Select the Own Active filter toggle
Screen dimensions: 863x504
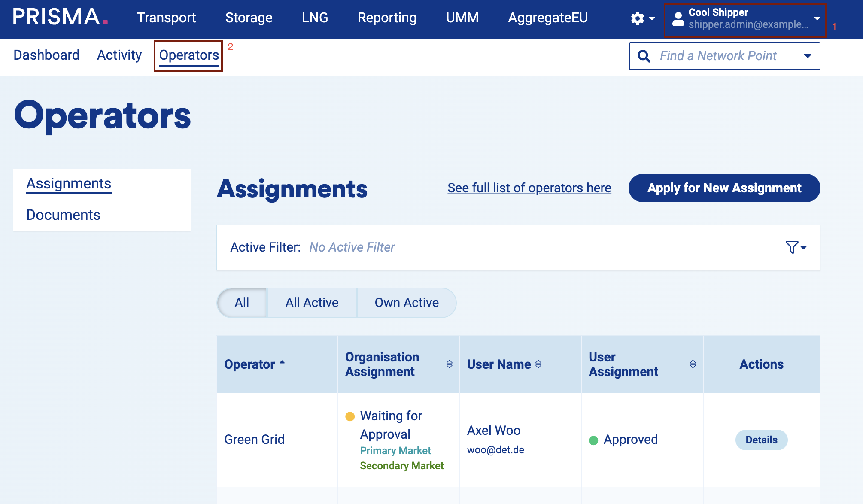[406, 303]
